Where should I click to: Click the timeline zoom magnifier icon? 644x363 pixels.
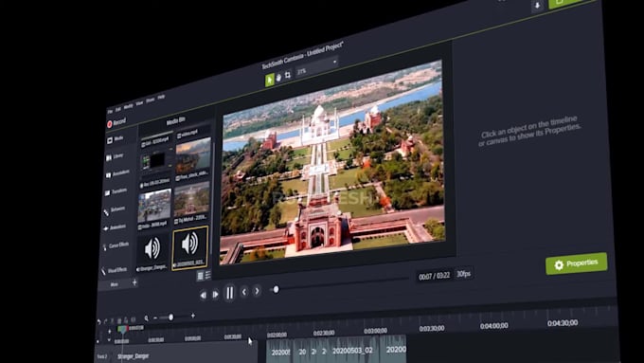click(x=146, y=318)
